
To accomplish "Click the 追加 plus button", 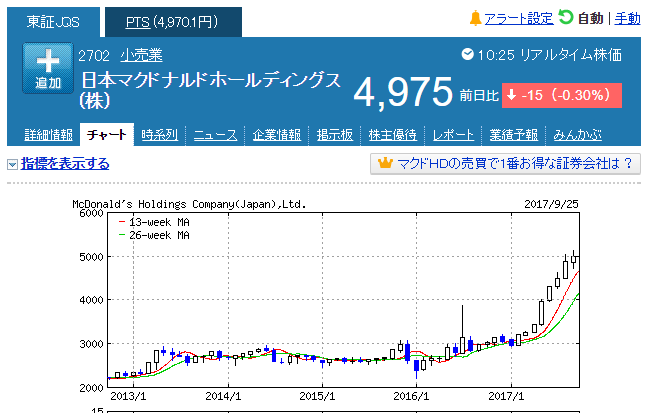I will 48,68.
